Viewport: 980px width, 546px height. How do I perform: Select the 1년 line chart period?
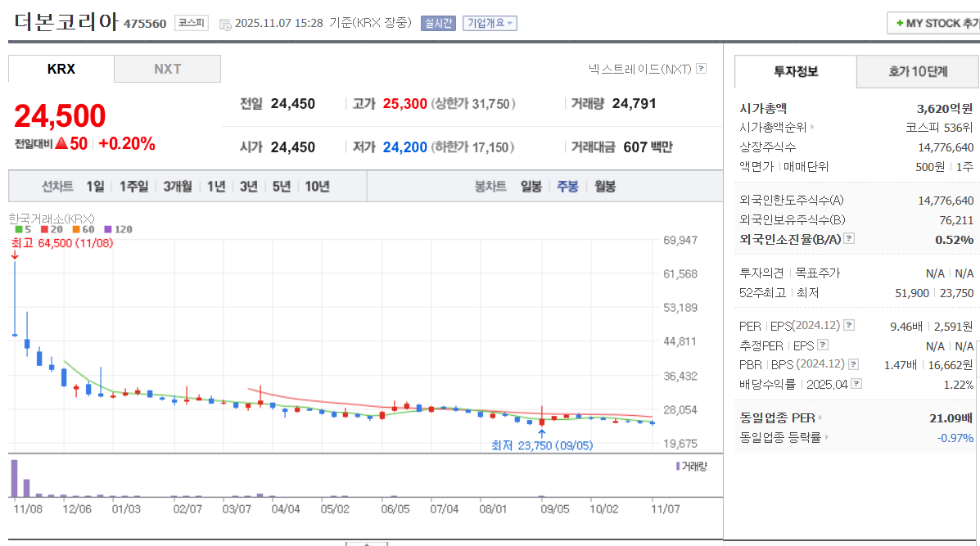pyautogui.click(x=216, y=186)
